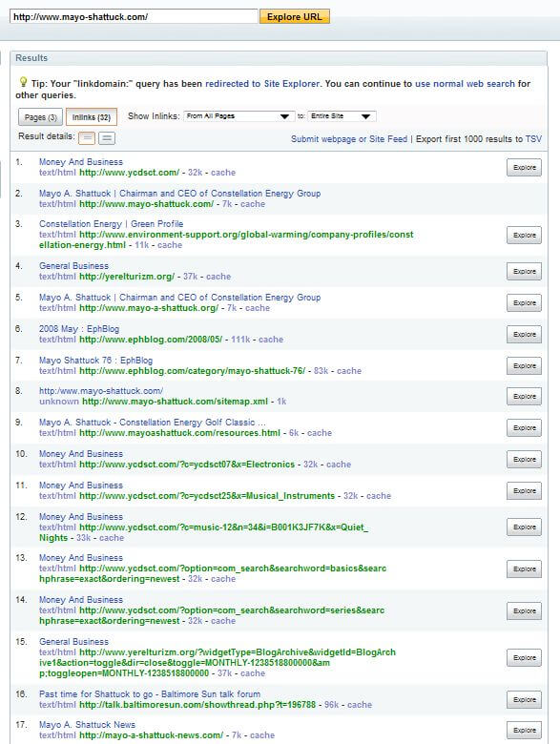
Task: Open Mayo Shattuck 76 : EphBlog title
Action: pos(95,361)
